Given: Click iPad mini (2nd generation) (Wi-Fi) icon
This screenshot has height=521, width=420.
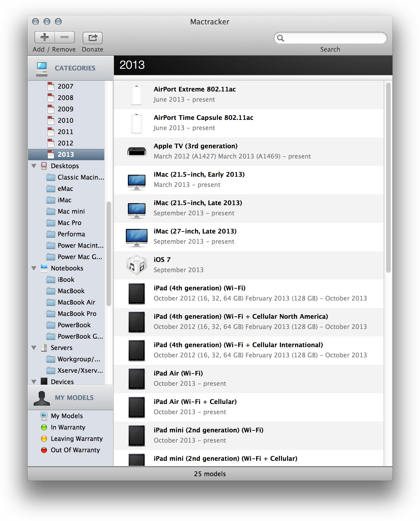Looking at the screenshot, I should [137, 436].
